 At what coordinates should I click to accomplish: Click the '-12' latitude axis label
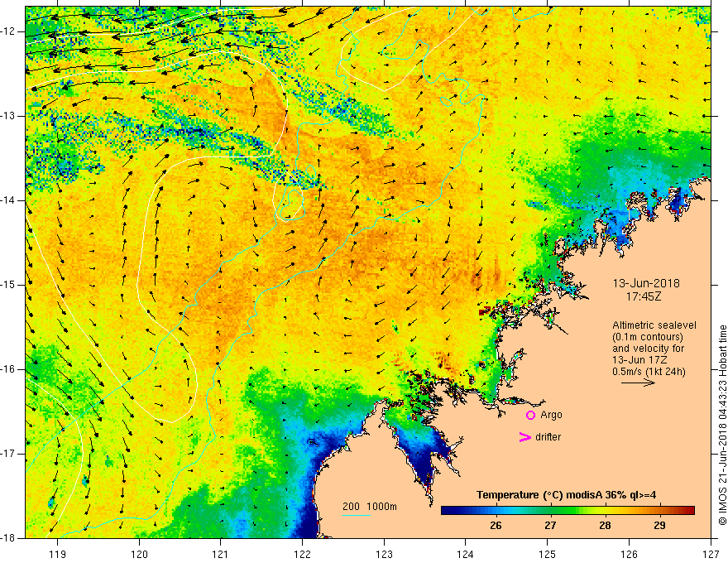click(x=10, y=31)
